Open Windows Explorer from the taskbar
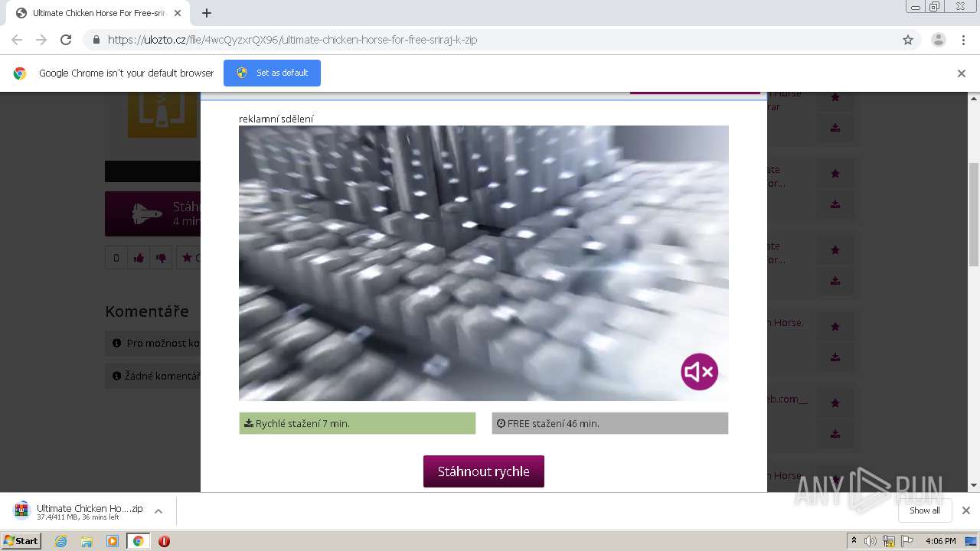Screen dimensions: 980x551 click(87, 541)
